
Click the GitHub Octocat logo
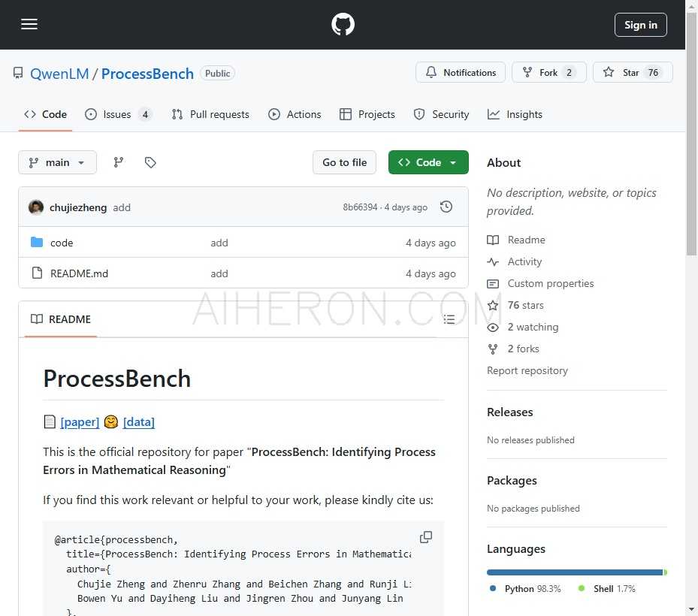pyautogui.click(x=343, y=24)
